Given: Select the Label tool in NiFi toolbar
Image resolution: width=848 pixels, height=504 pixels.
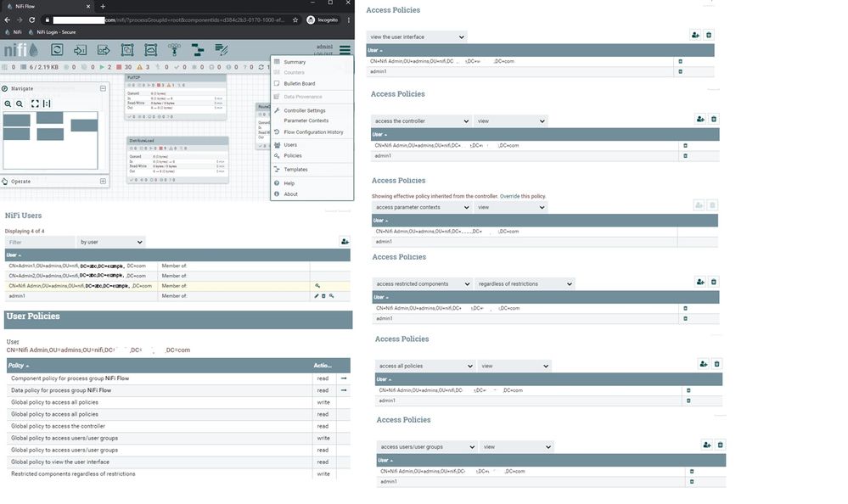Looking at the screenshot, I should point(222,50).
